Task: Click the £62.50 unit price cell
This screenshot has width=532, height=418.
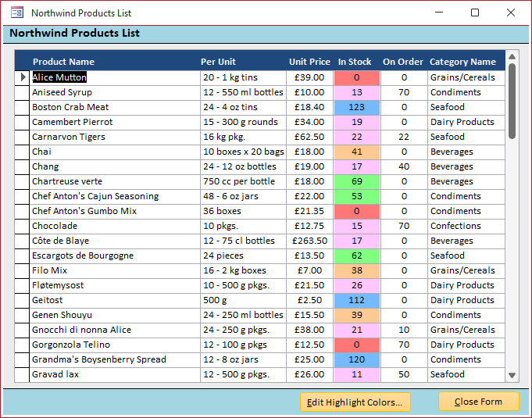Action: pos(309,137)
